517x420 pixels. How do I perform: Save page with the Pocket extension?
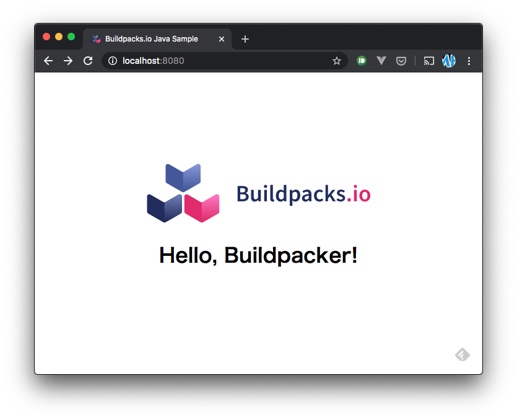[401, 61]
